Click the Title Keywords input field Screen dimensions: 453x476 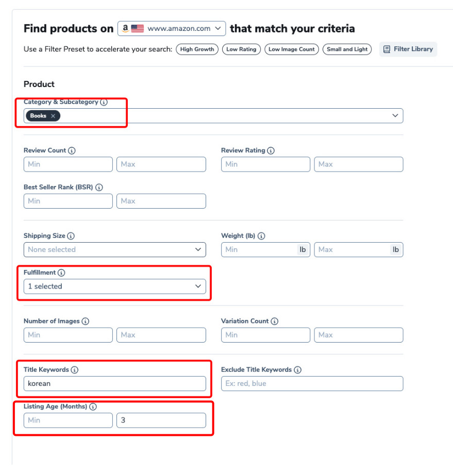pos(114,384)
